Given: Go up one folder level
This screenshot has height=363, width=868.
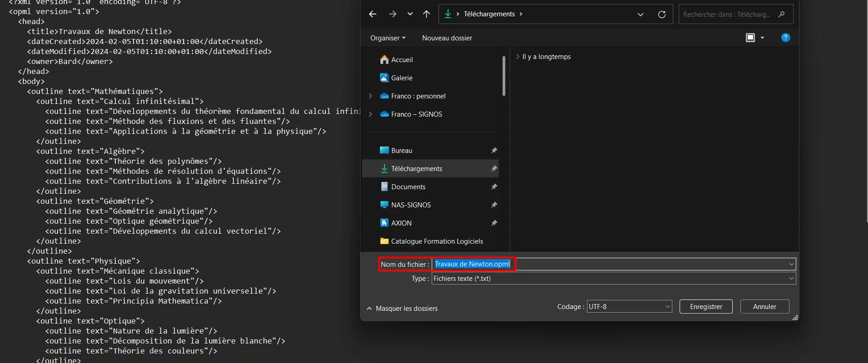Looking at the screenshot, I should click(426, 14).
